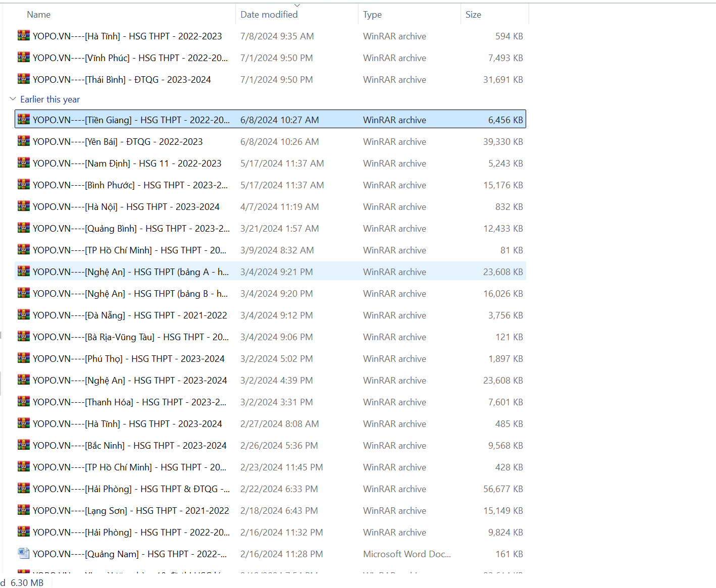Viewport: 716px width, 588px height.
Task: Sort by the Size column header
Action: (473, 15)
